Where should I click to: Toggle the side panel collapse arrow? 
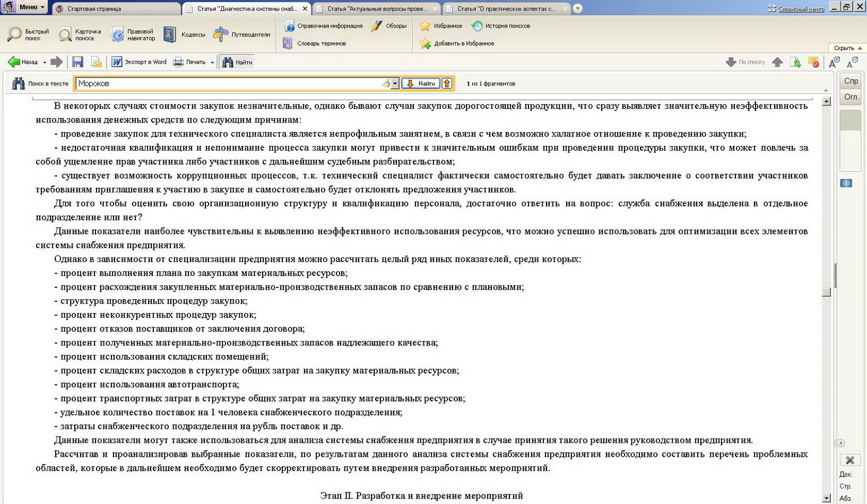(x=840, y=443)
